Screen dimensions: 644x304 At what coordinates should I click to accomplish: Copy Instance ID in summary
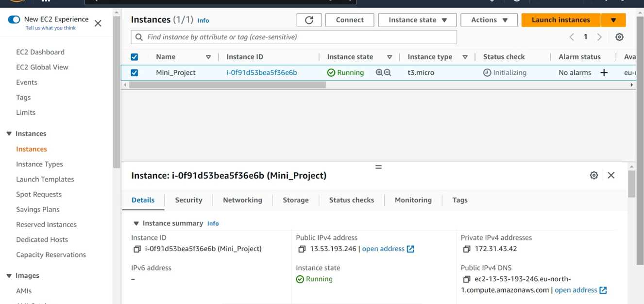tap(137, 249)
